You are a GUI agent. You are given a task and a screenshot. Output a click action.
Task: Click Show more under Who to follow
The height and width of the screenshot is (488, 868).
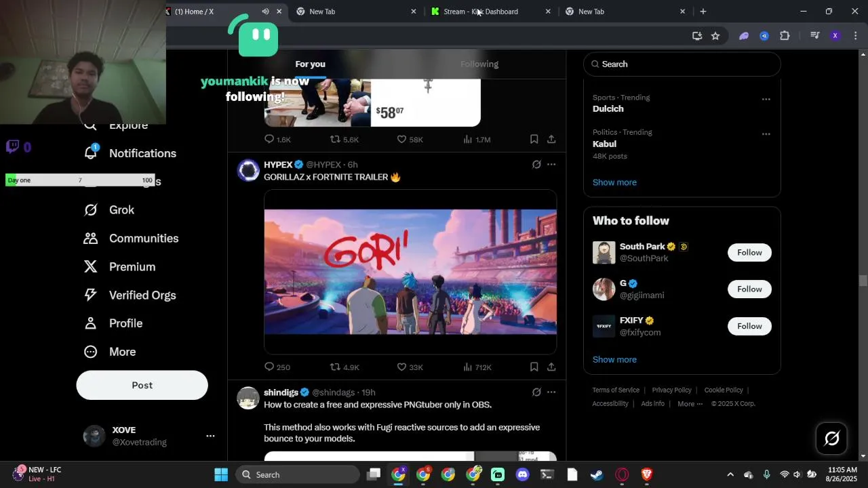tap(614, 360)
